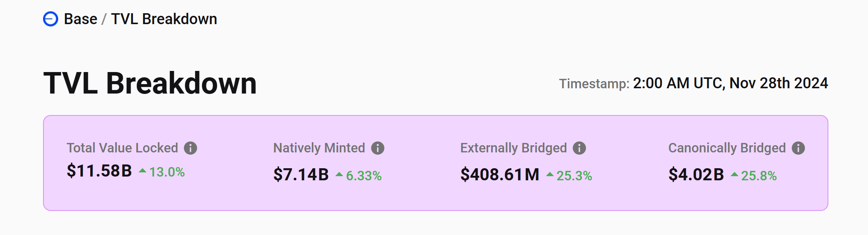Image resolution: width=868 pixels, height=235 pixels.
Task: Click the up arrow next to 6.33%
Action: [x=339, y=174]
